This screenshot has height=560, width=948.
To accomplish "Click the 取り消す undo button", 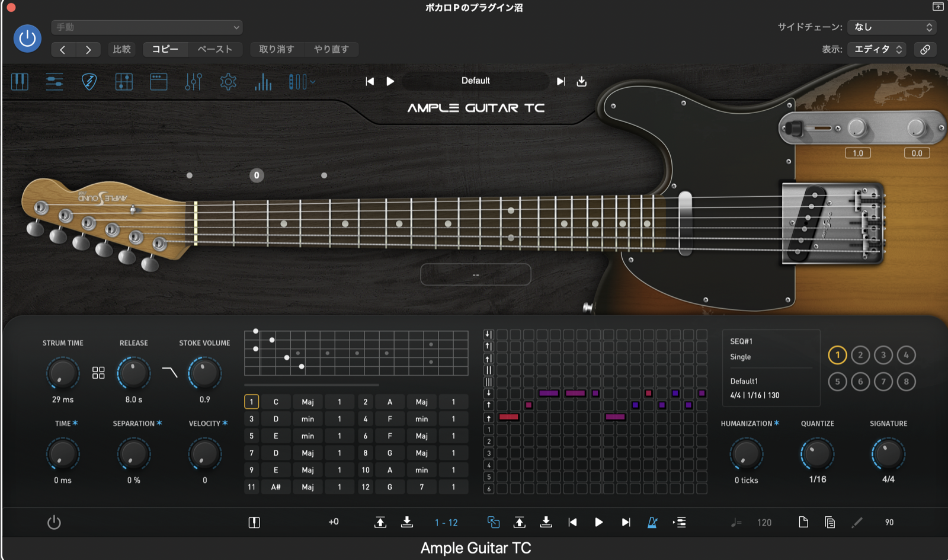I will coord(277,49).
